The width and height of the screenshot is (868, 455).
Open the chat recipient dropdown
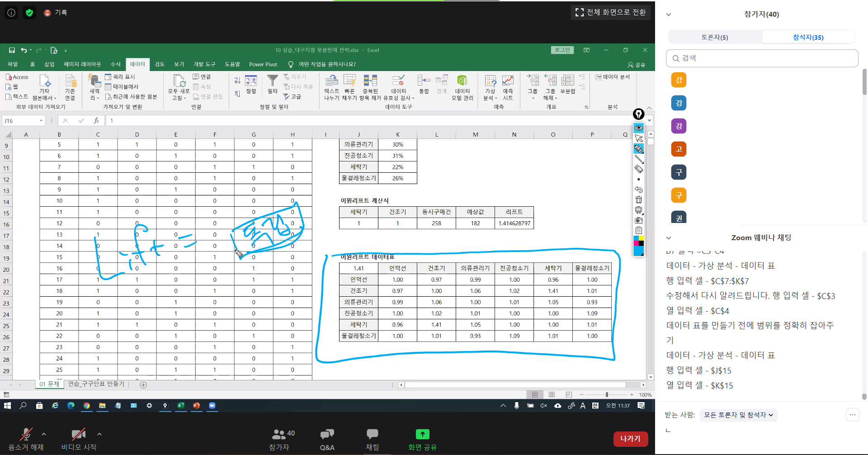(738, 415)
